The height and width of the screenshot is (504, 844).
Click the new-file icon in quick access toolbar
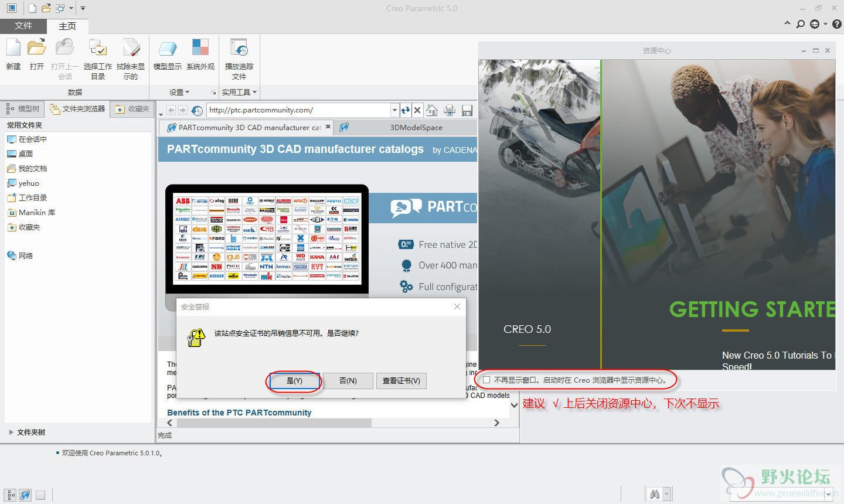(x=32, y=8)
